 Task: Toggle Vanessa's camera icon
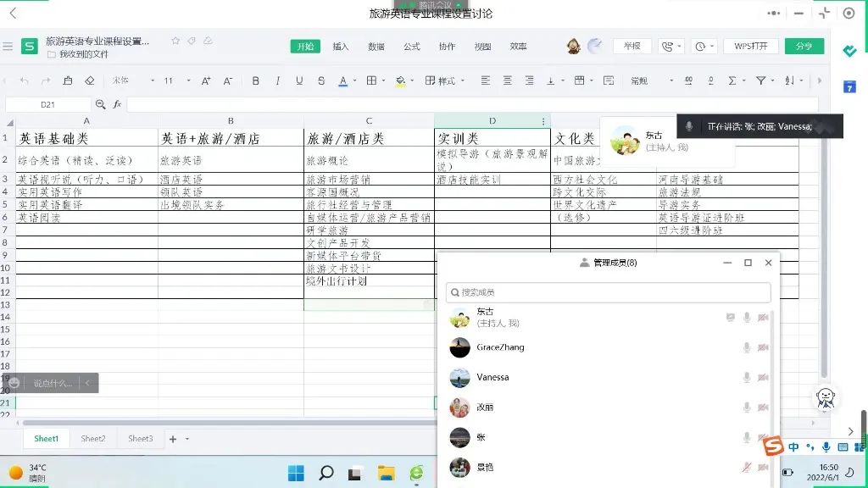763,377
